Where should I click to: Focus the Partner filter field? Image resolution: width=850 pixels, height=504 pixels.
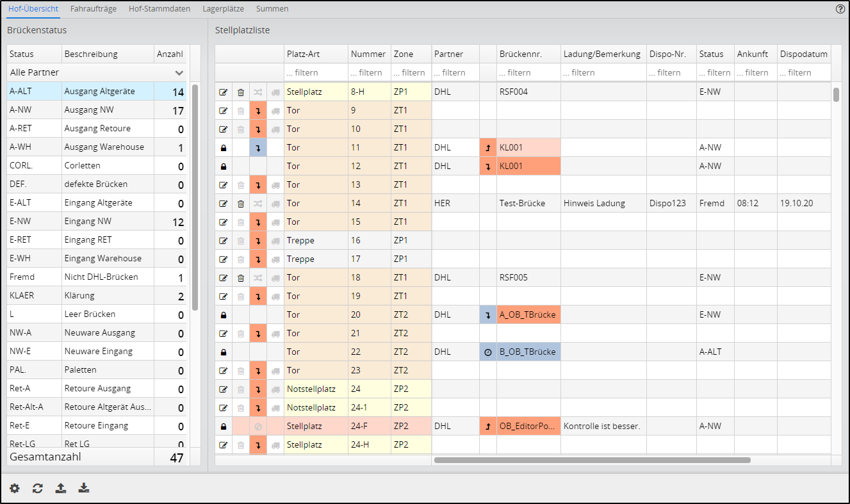click(455, 72)
